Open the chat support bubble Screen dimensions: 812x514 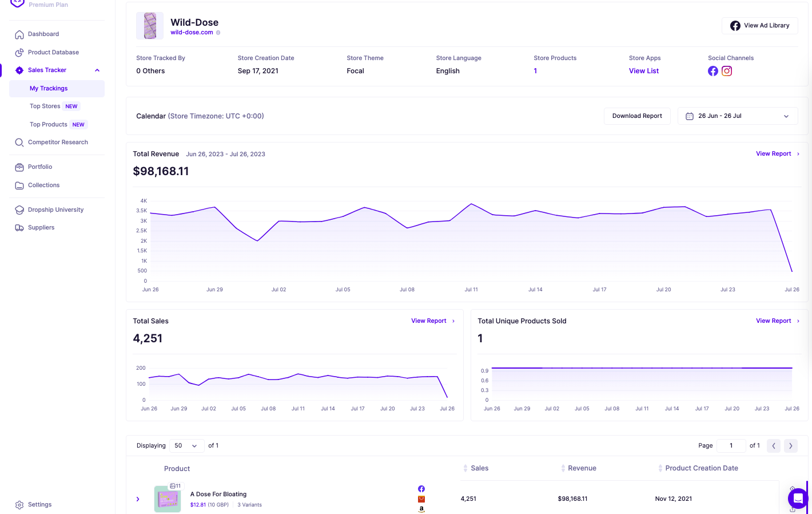tap(798, 499)
